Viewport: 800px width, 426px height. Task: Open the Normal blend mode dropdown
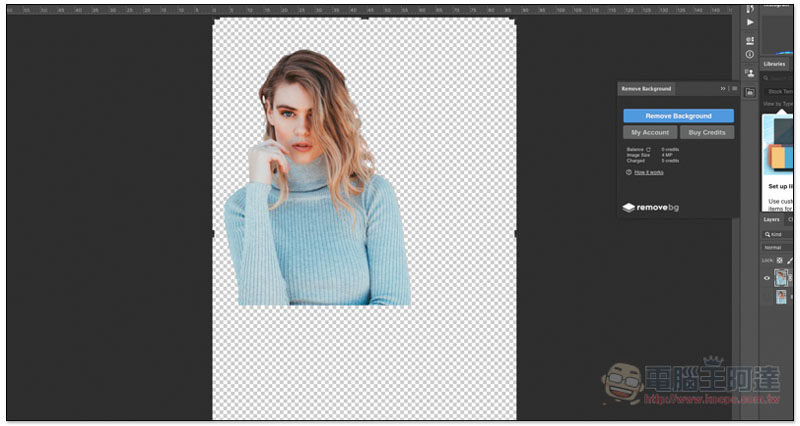[x=778, y=247]
